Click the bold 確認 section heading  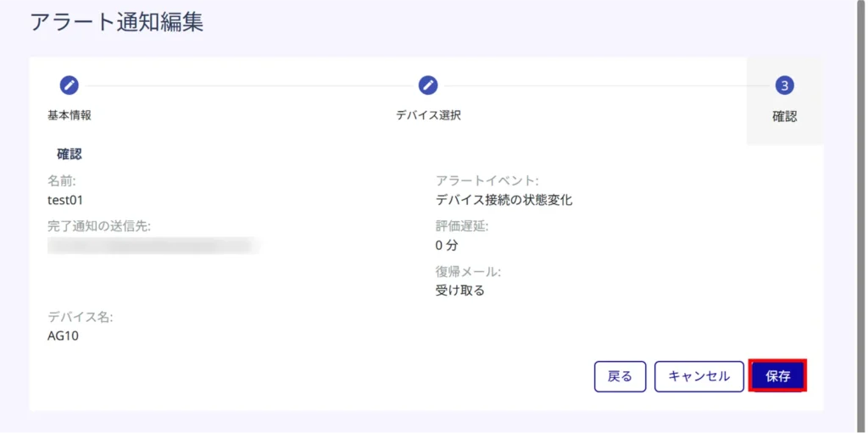69,154
